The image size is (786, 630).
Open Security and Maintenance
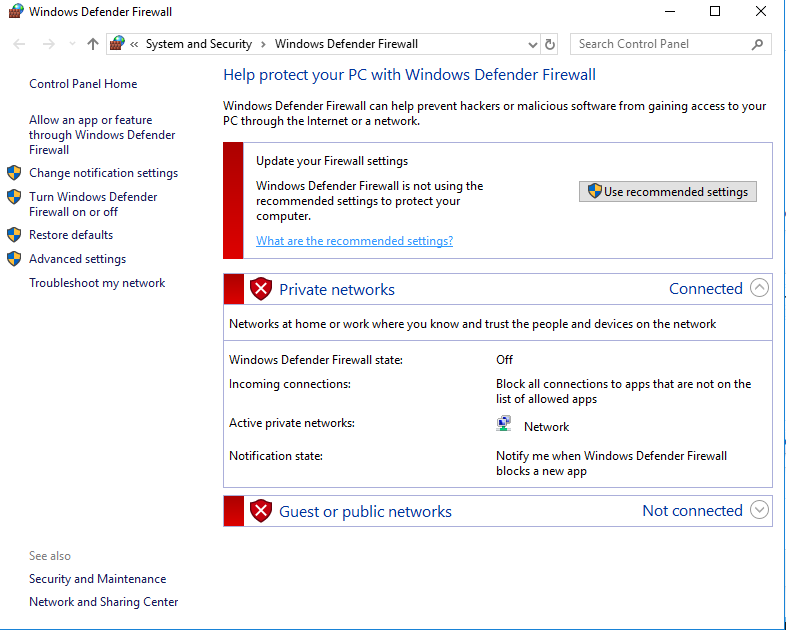(98, 579)
